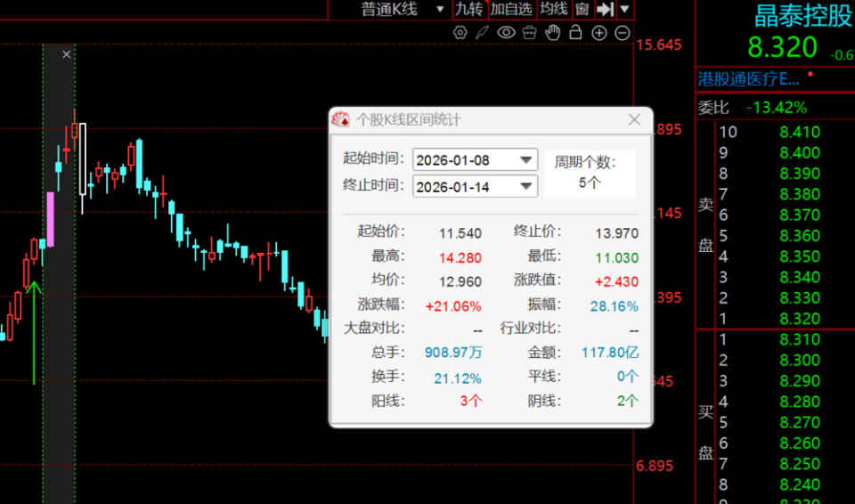Open the 港股通医疗E... sector link
Image resolution: width=855 pixels, height=504 pixels.
(749, 79)
